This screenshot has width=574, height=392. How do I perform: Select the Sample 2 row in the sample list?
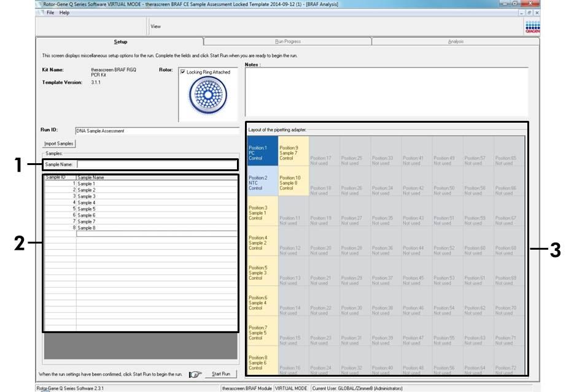141,190
